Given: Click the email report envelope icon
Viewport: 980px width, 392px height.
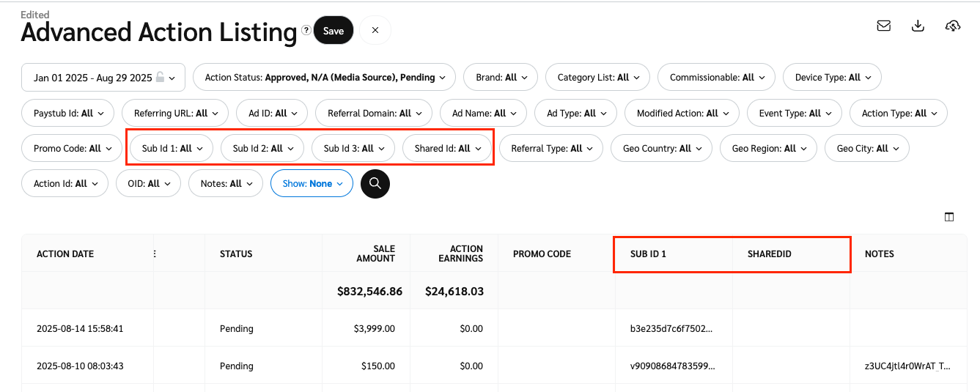Looking at the screenshot, I should point(883,26).
